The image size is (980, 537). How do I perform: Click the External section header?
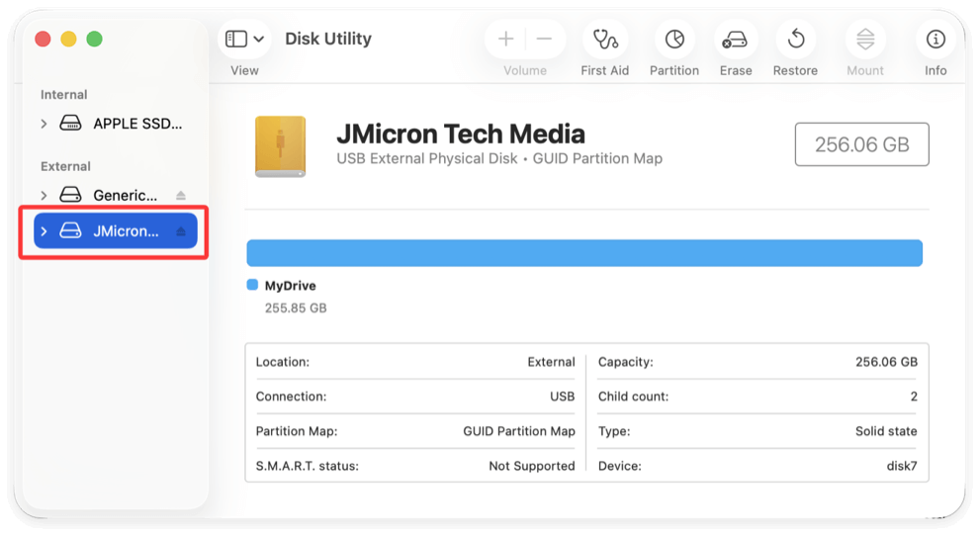pos(65,166)
